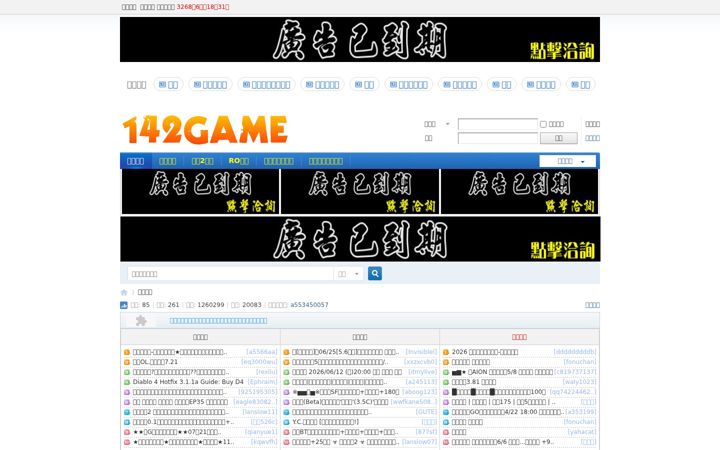Open the quick navigation dropdown in blue bar
Screen dimensions: 720x450
click(568, 161)
